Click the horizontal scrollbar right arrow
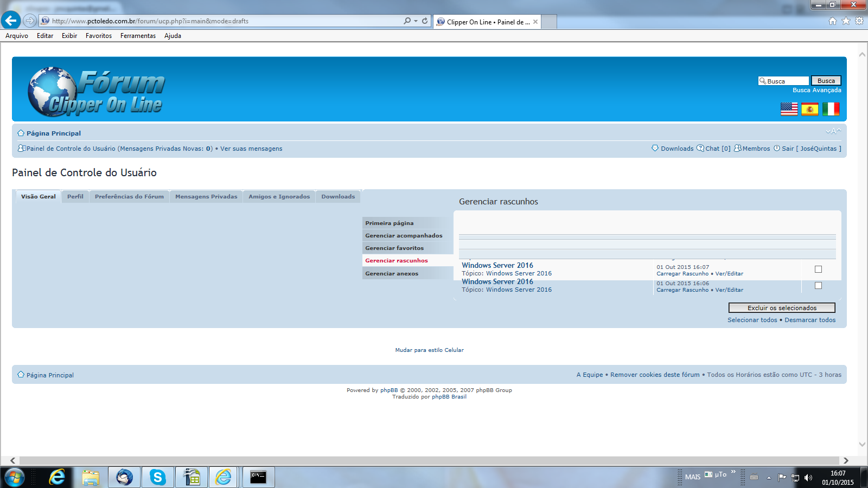The width and height of the screenshot is (868, 488). pyautogui.click(x=846, y=460)
